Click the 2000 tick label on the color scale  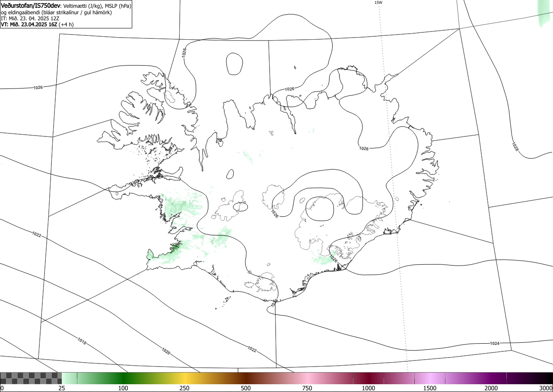click(491, 388)
